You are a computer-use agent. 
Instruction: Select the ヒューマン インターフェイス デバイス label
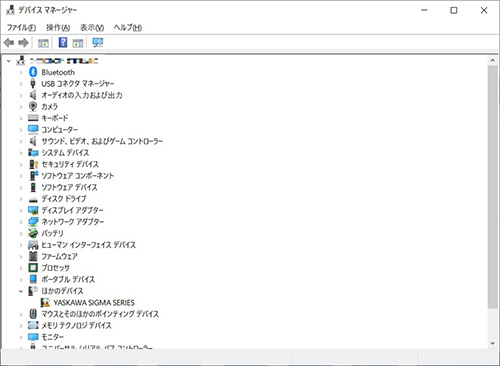click(x=89, y=245)
